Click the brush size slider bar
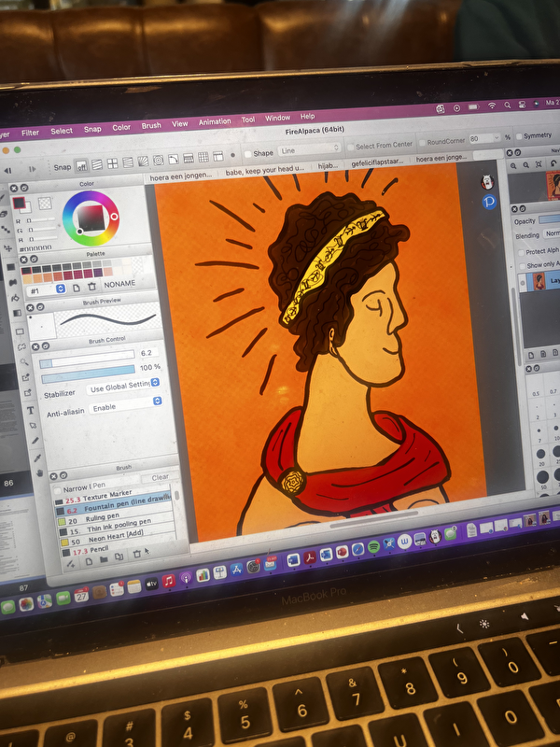Screen dimensions: 560x747 coord(87,359)
